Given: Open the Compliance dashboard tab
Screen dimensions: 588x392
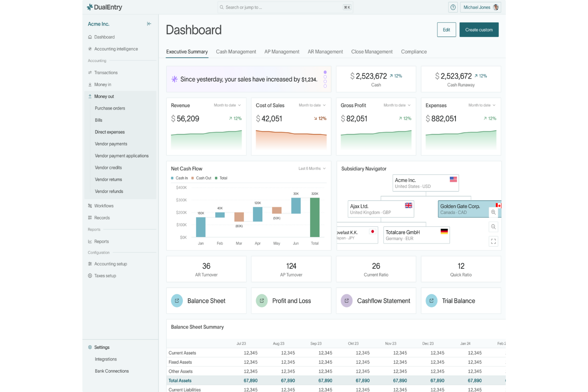Looking at the screenshot, I should click(414, 52).
